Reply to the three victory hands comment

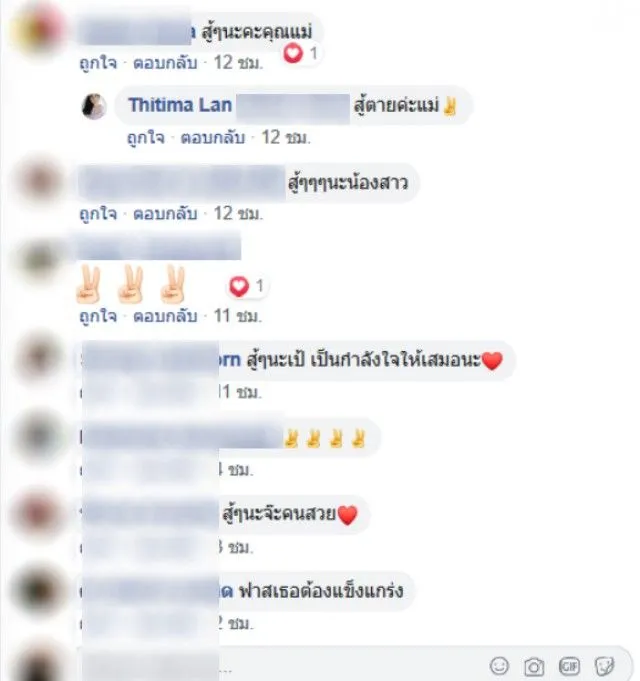tap(165, 316)
